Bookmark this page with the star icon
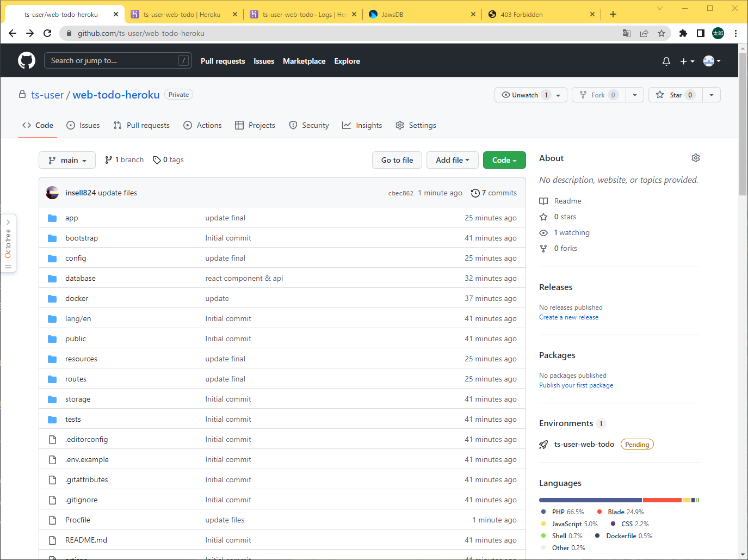 tap(662, 33)
